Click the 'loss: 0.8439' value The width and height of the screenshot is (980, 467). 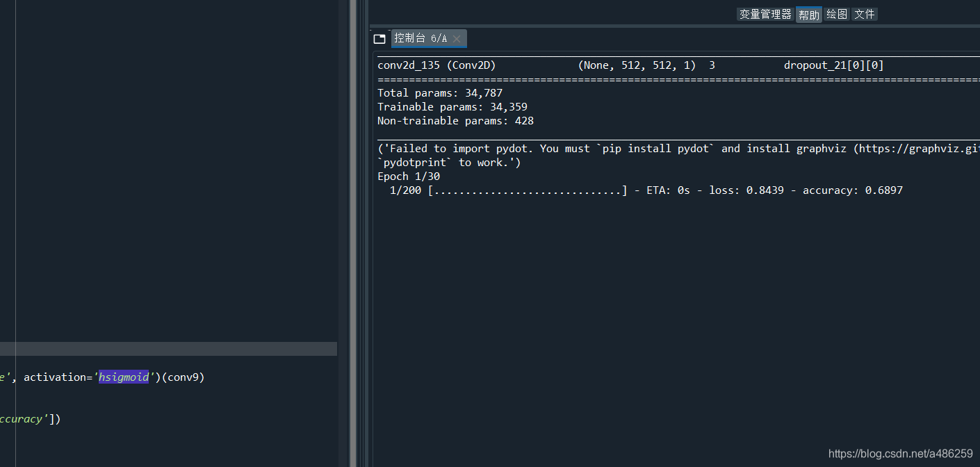click(x=746, y=190)
